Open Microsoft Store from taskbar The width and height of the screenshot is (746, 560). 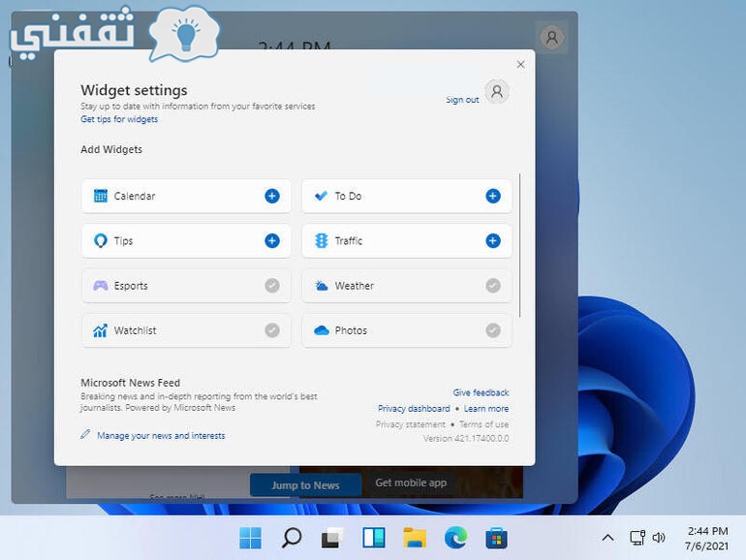pyautogui.click(x=496, y=539)
